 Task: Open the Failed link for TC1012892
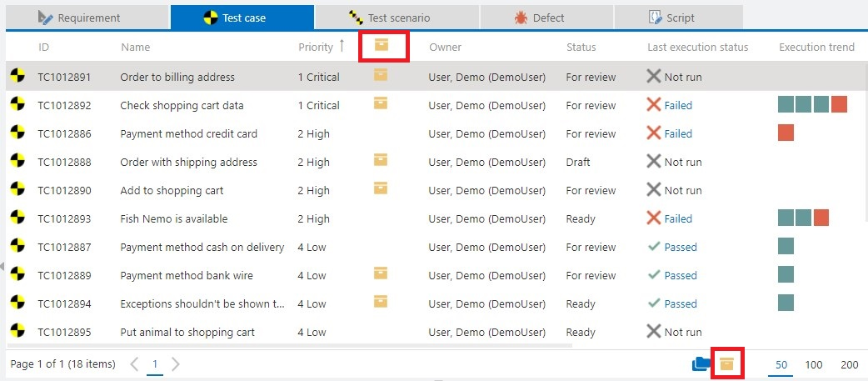pyautogui.click(x=677, y=105)
